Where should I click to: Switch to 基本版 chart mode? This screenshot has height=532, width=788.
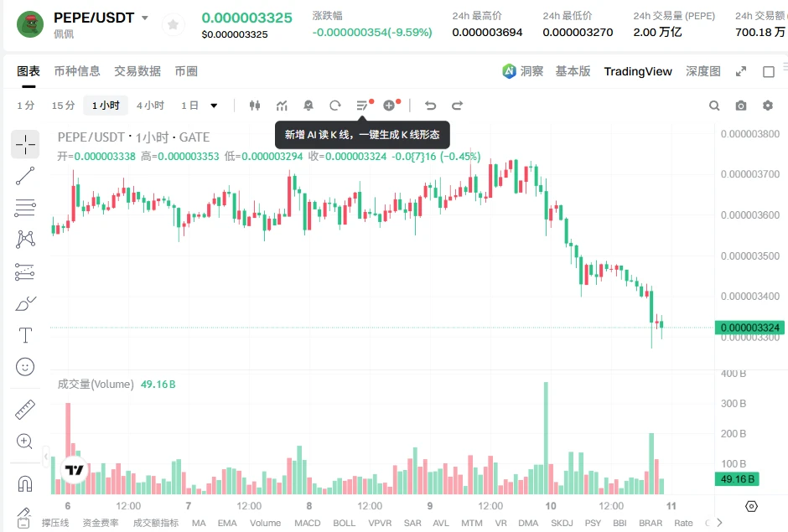[573, 71]
